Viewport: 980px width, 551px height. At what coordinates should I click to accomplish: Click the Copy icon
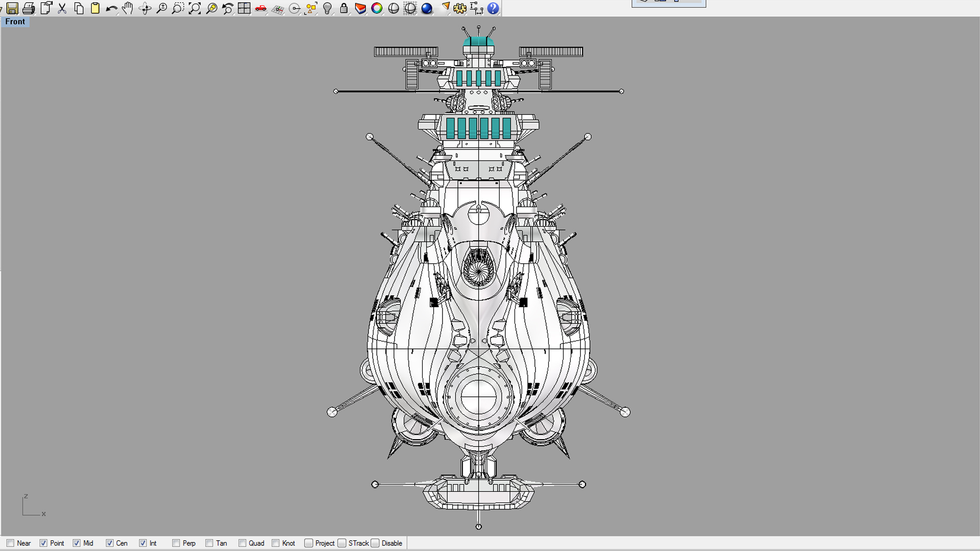(x=79, y=8)
